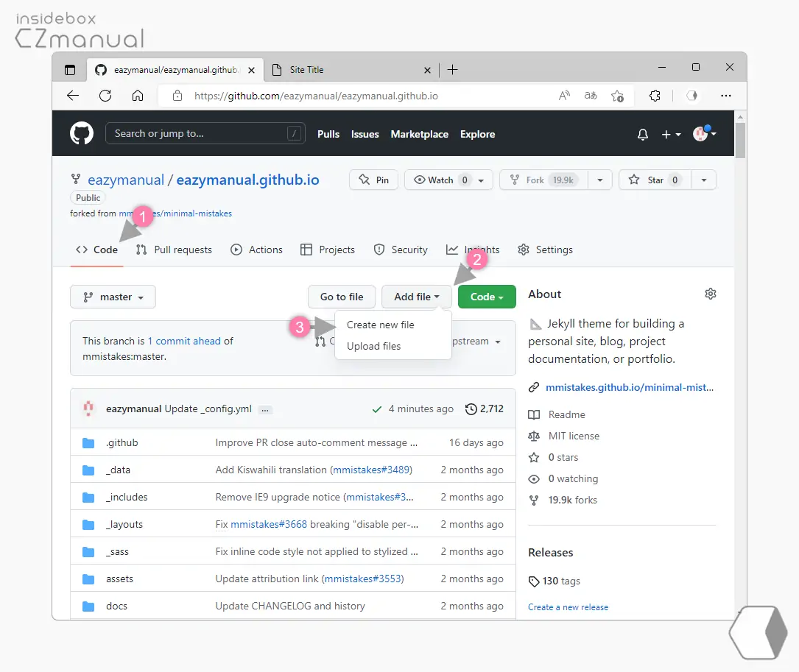Open browser Settings and more menu
Image resolution: width=799 pixels, height=672 pixels.
click(725, 96)
